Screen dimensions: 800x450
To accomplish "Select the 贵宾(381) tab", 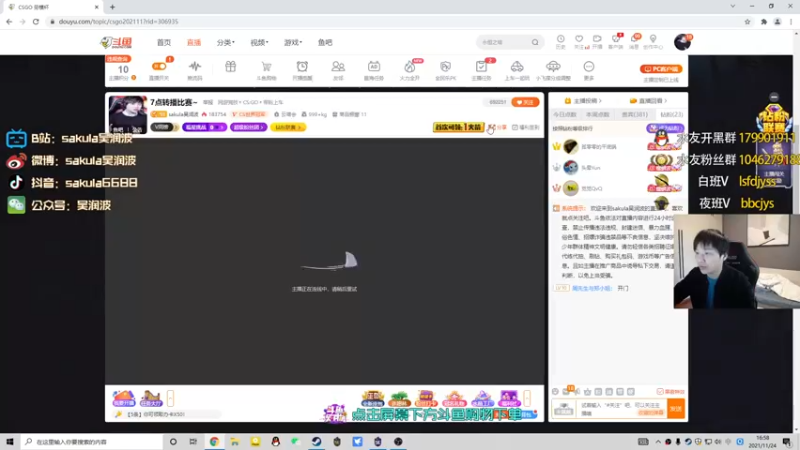I will (x=634, y=115).
